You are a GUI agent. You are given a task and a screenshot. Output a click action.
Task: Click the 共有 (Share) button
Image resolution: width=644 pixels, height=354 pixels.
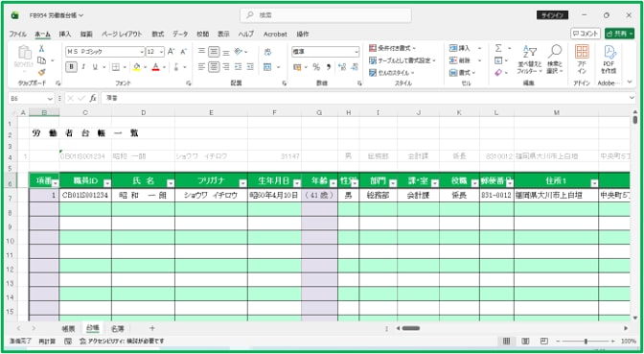619,34
